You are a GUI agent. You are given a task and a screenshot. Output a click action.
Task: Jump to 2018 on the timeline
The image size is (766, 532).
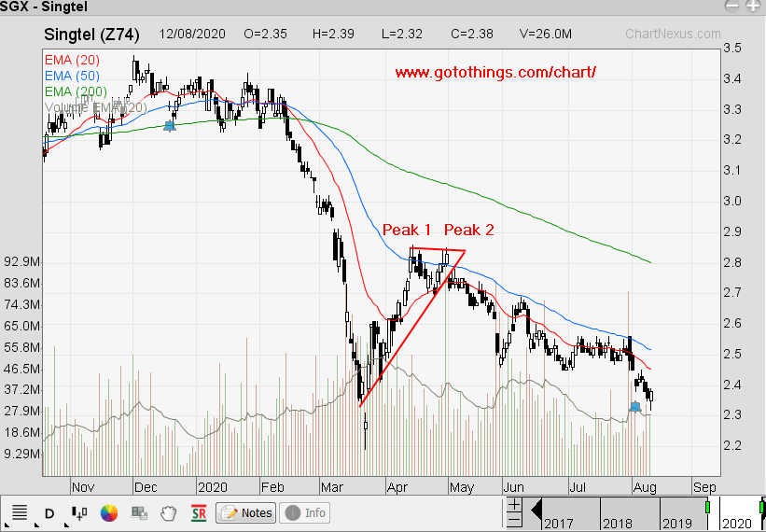click(x=617, y=524)
